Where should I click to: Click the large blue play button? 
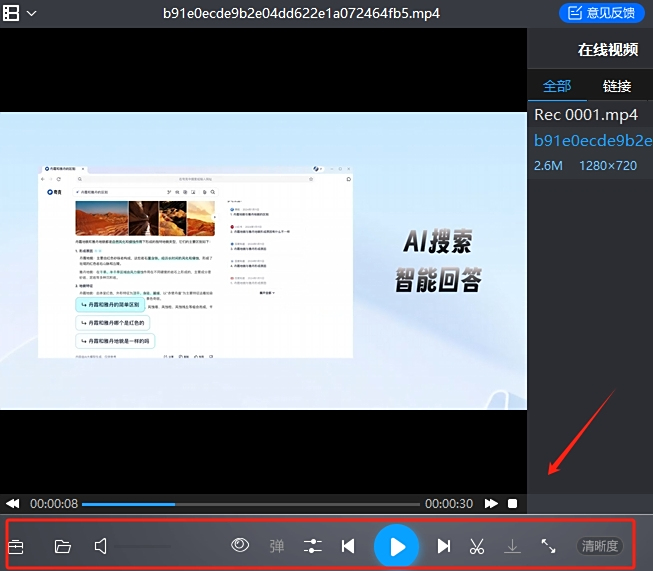tap(397, 546)
